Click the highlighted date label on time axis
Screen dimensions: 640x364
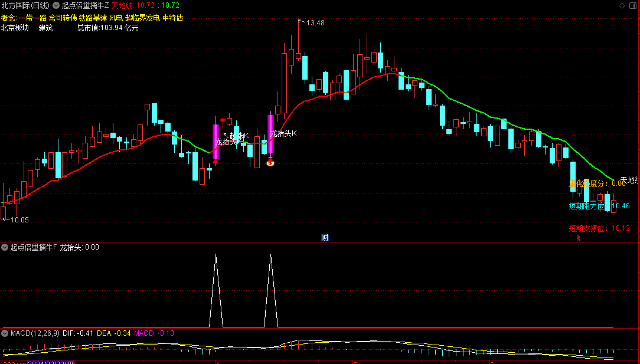51,362
